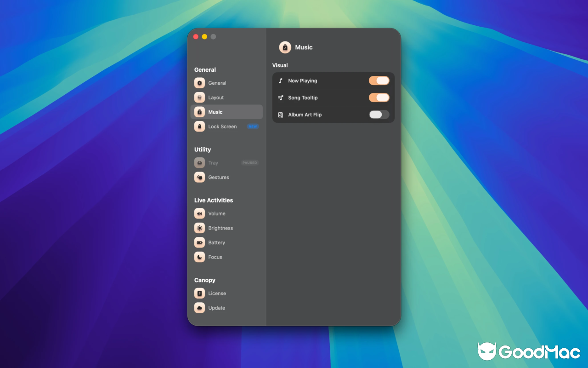Click the PAUSED badge beside Tray
Viewport: 588px width, 368px height.
click(250, 163)
